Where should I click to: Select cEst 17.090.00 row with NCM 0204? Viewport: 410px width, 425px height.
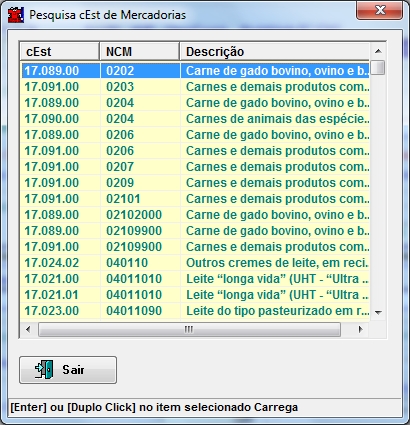click(195, 119)
